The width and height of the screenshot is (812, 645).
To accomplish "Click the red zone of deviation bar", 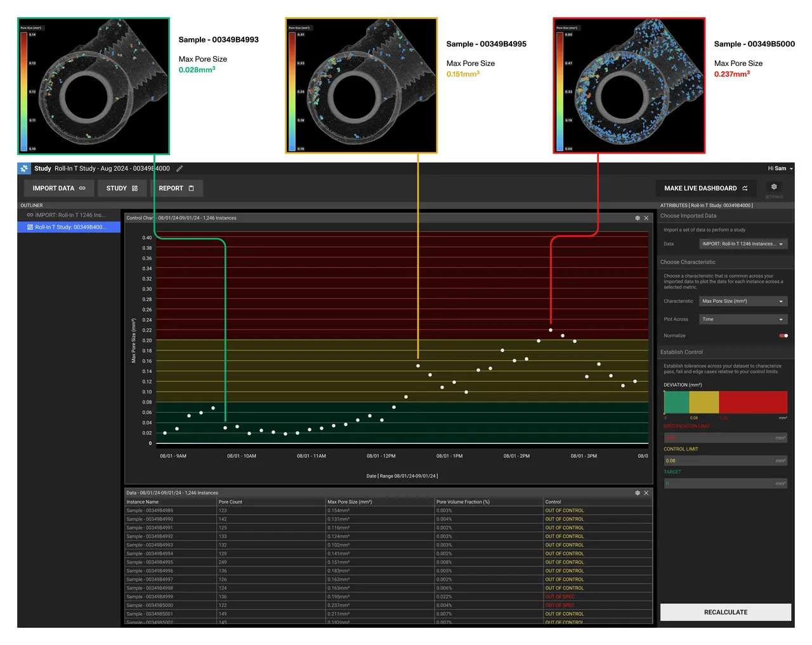I will coord(753,402).
